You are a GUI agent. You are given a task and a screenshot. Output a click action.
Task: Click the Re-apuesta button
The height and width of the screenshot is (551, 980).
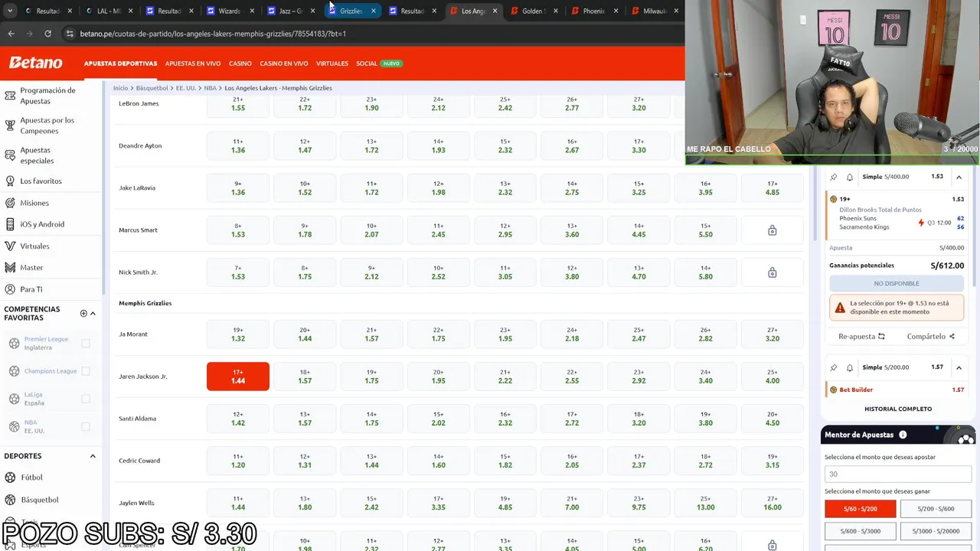click(x=861, y=336)
